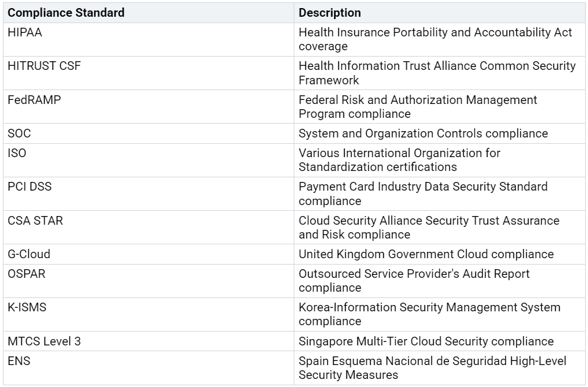
Task: Select the G-Cloud cell
Action: [x=149, y=254]
